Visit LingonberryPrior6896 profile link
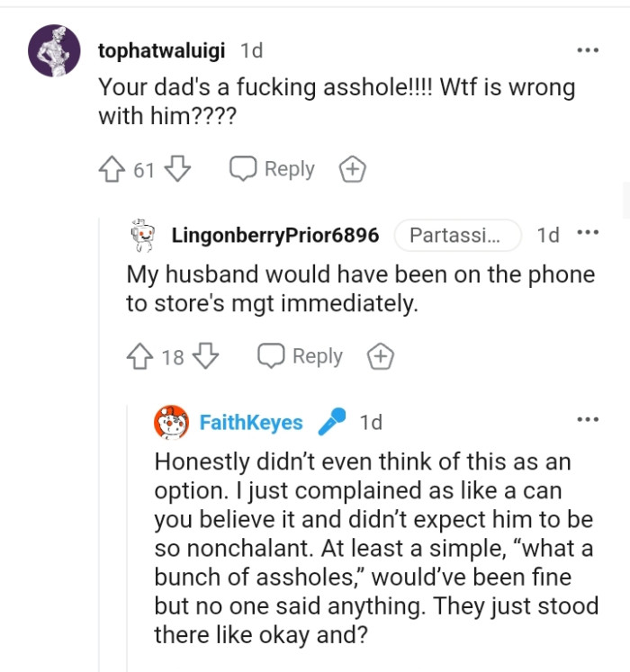630x672 pixels. (274, 236)
